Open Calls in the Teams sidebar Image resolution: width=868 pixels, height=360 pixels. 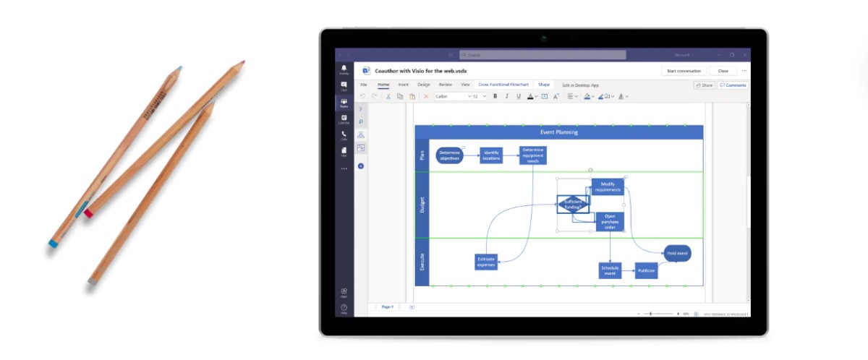pyautogui.click(x=344, y=135)
